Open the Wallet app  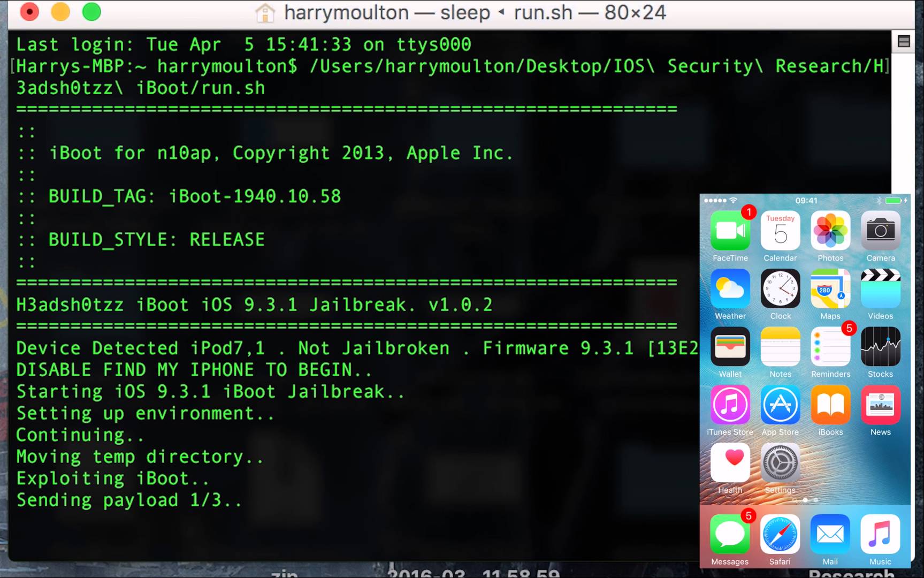coord(730,347)
